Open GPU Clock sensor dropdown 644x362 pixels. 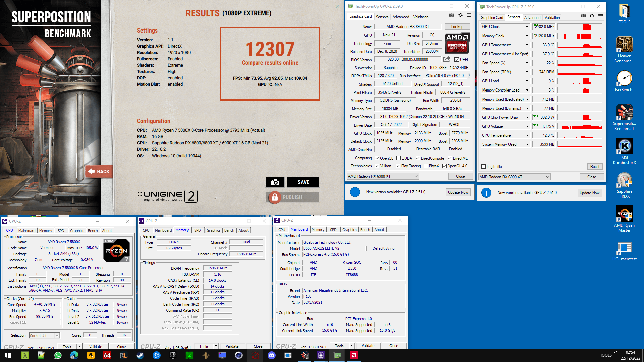tap(527, 27)
